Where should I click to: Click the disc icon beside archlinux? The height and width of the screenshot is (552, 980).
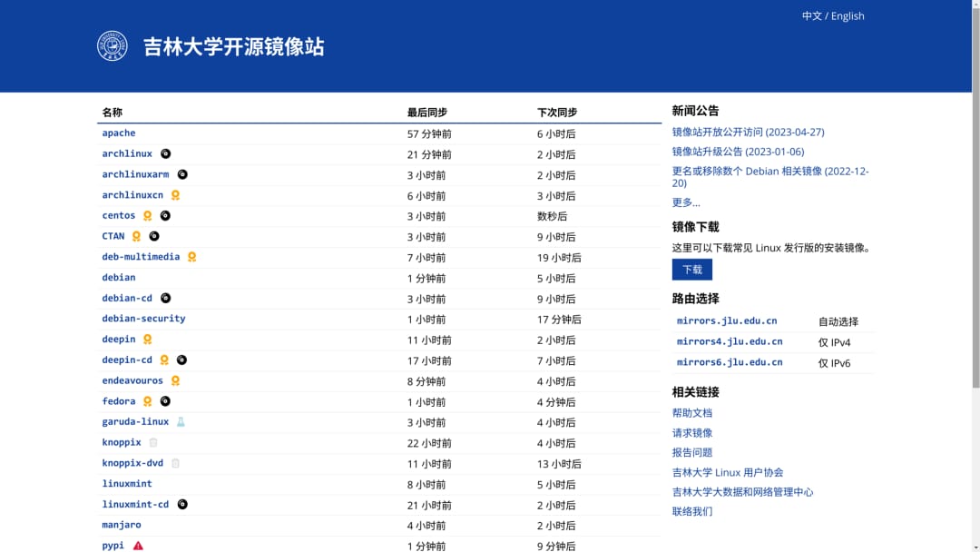pos(166,153)
